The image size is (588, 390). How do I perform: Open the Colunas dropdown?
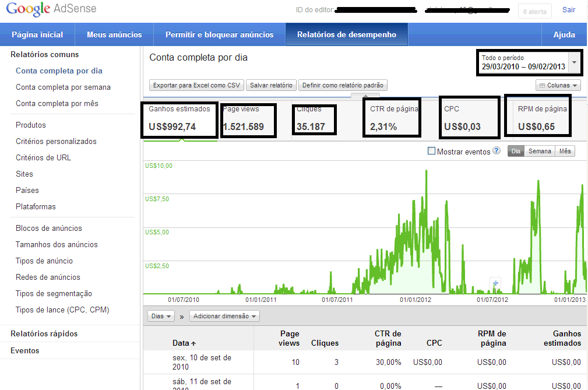[558, 86]
